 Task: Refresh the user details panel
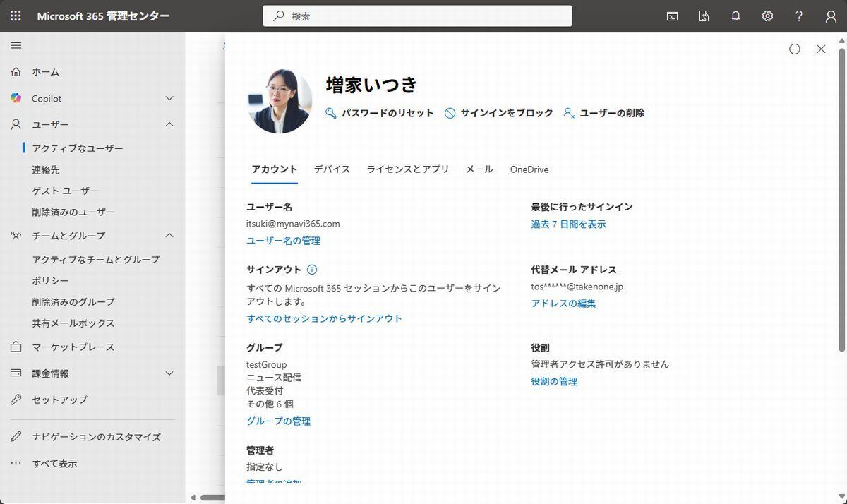795,49
